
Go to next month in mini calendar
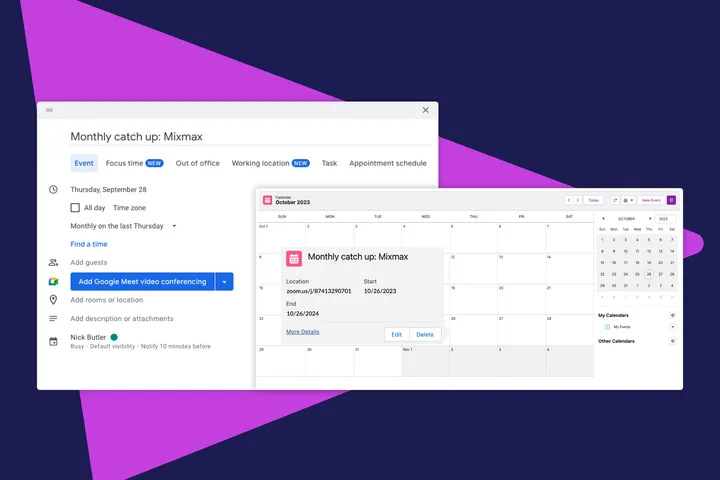(x=650, y=219)
